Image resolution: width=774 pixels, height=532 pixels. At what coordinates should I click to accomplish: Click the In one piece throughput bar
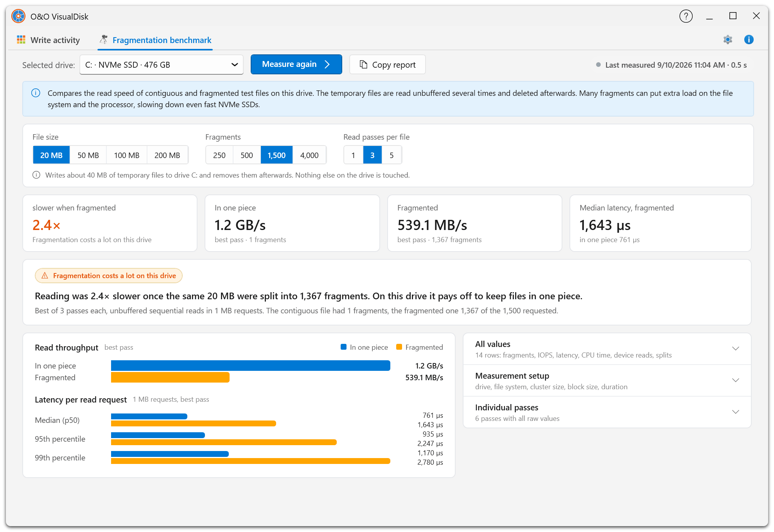tap(251, 365)
